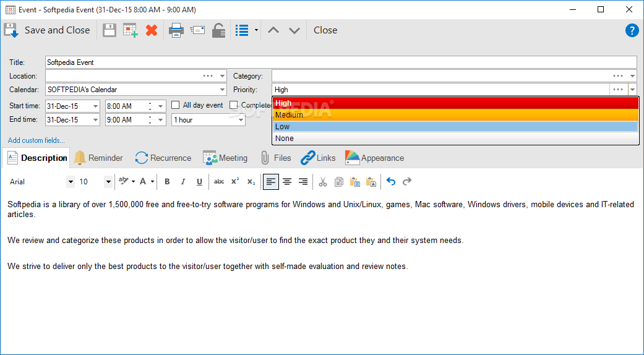The width and height of the screenshot is (644, 355).
Task: Toggle underline formatting
Action: pos(199,182)
